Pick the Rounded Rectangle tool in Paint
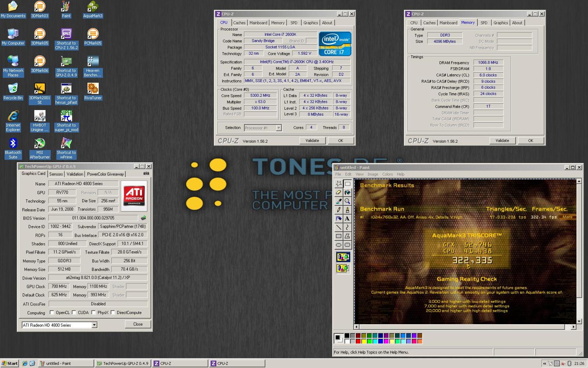 click(347, 245)
